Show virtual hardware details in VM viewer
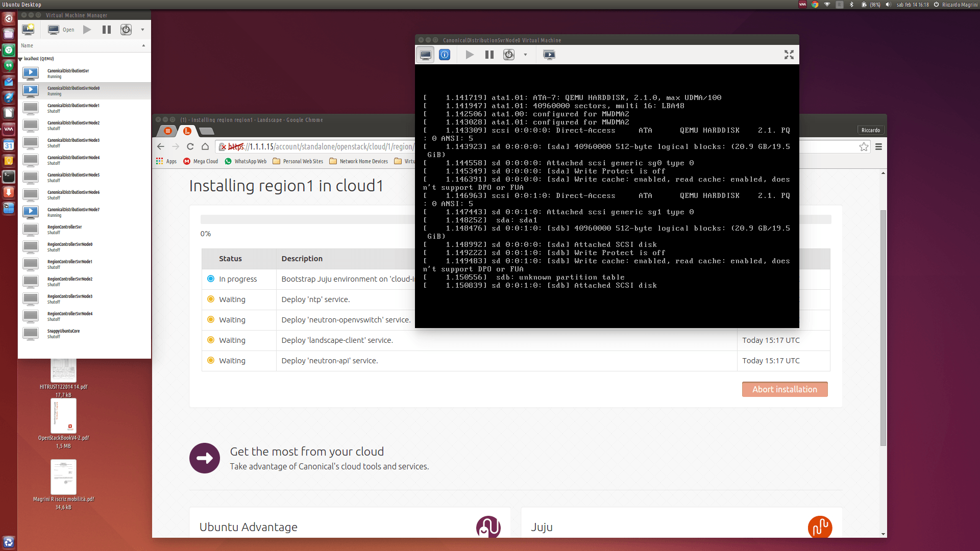 click(x=445, y=55)
